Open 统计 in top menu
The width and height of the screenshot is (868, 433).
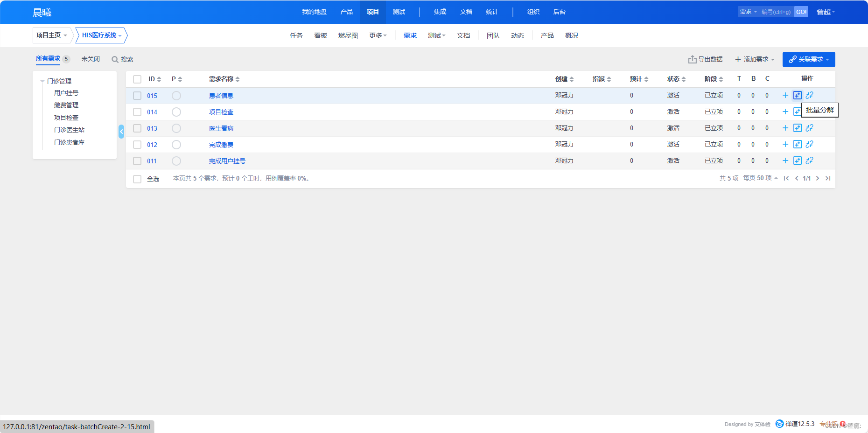pyautogui.click(x=492, y=12)
